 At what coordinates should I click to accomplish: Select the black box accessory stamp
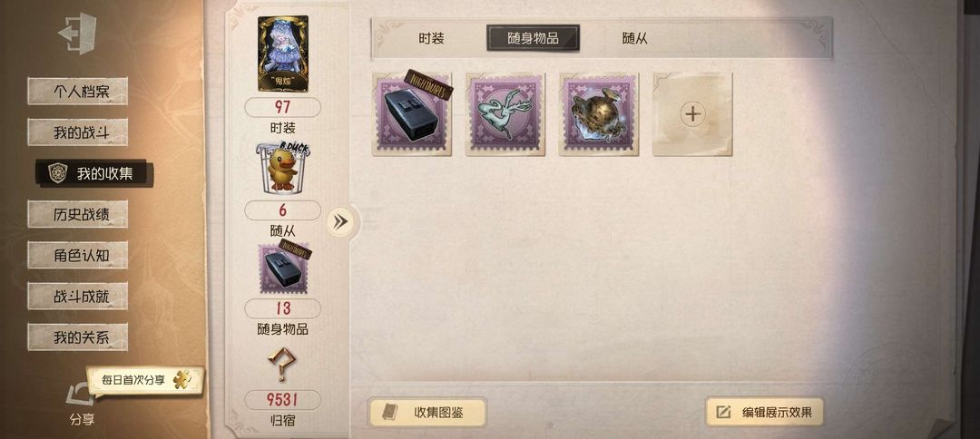pos(412,114)
